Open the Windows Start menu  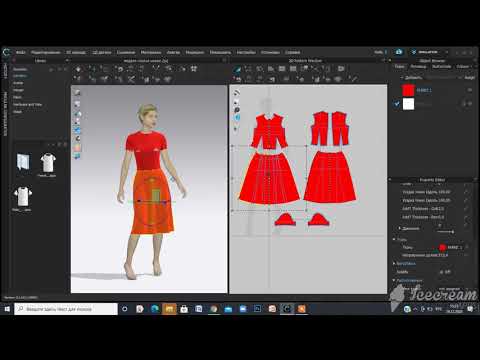point(7,309)
